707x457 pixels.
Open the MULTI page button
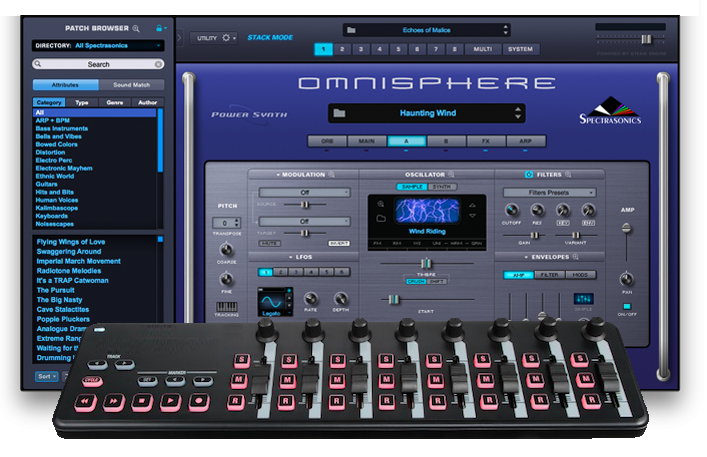(x=483, y=49)
